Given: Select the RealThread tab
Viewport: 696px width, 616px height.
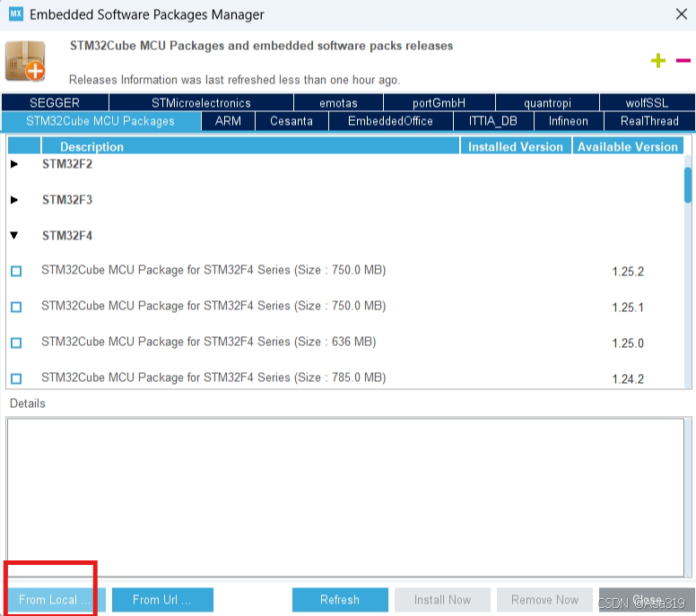Looking at the screenshot, I should click(649, 121).
